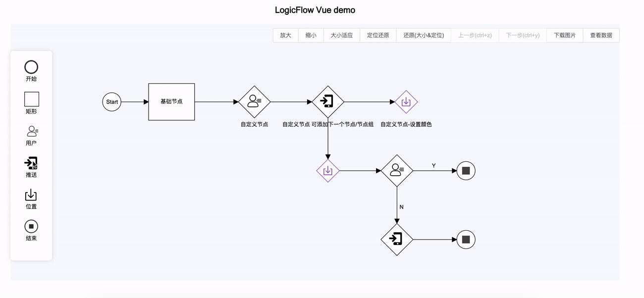The width and height of the screenshot is (644, 298).
Task: Open graph data via 查看数据 button
Action: pyautogui.click(x=601, y=35)
